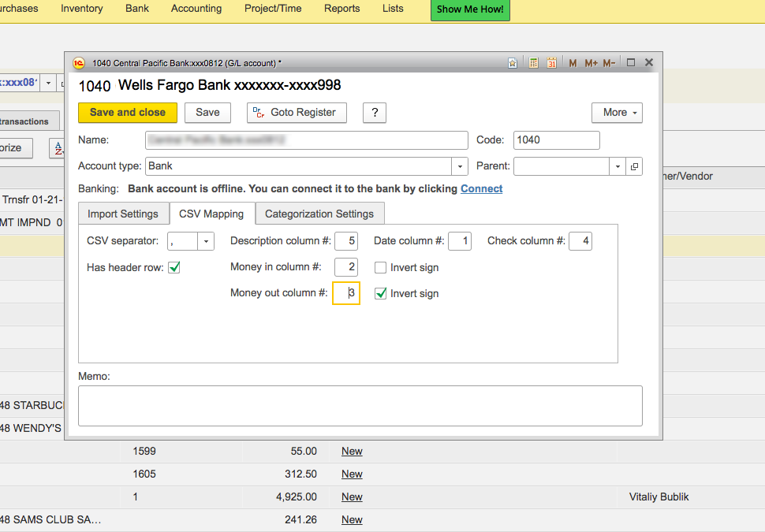The height and width of the screenshot is (532, 765).
Task: Click the 1C application logo icon
Action: [x=79, y=63]
